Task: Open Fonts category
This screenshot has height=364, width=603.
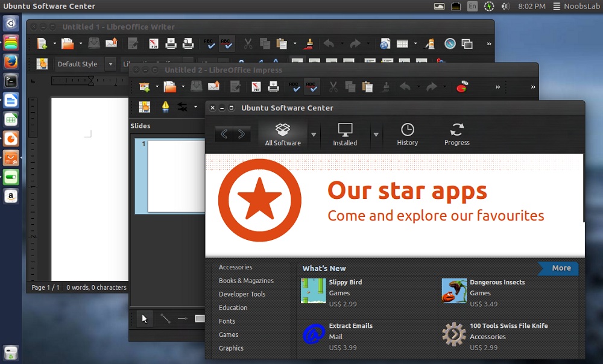Action: 227,321
